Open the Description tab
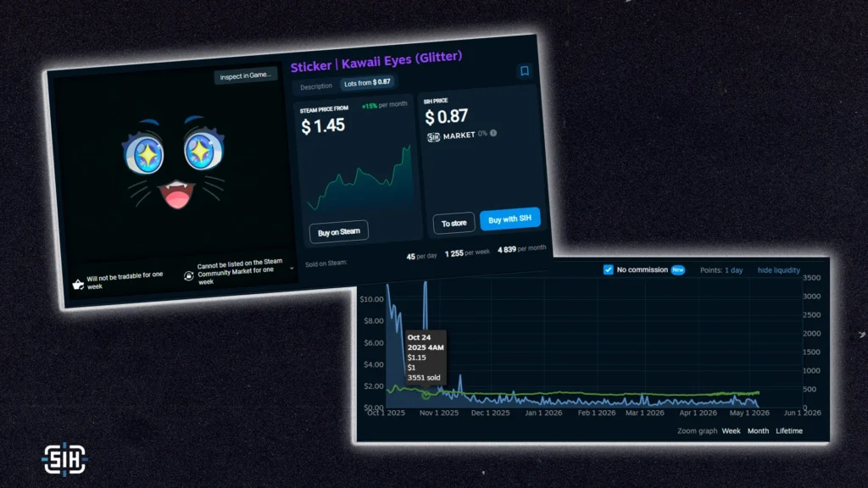 coord(316,86)
